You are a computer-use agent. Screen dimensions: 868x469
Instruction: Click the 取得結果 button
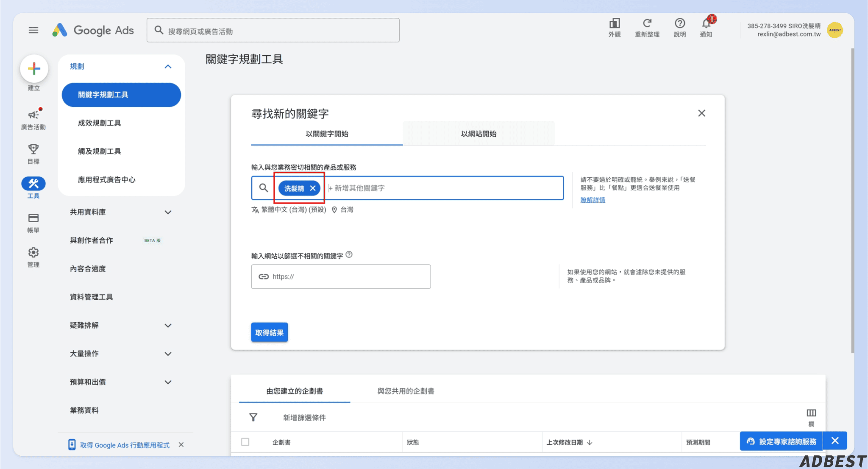269,332
